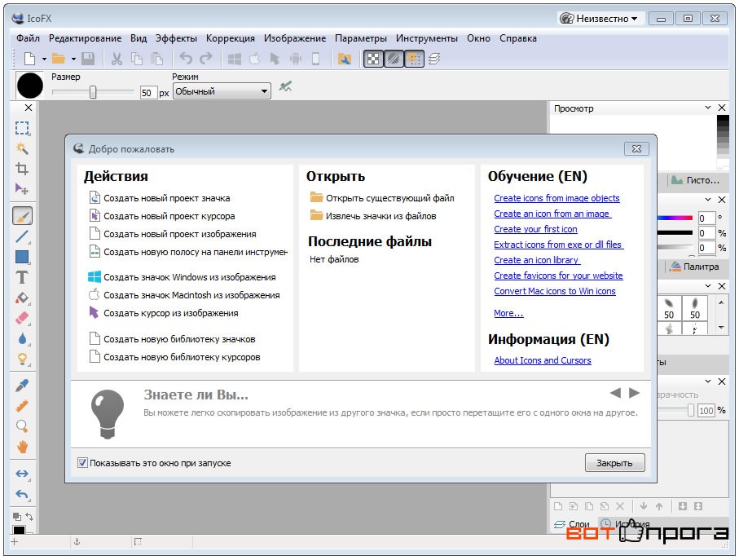This screenshot has width=739, height=560.
Task: Click the save disk toolbar icon
Action: pyautogui.click(x=88, y=59)
